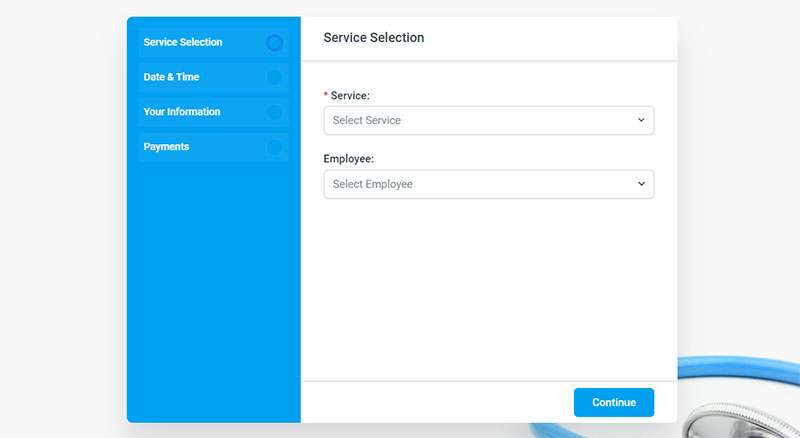
Task: Click the Select Employee chevron arrow
Action: click(x=641, y=184)
